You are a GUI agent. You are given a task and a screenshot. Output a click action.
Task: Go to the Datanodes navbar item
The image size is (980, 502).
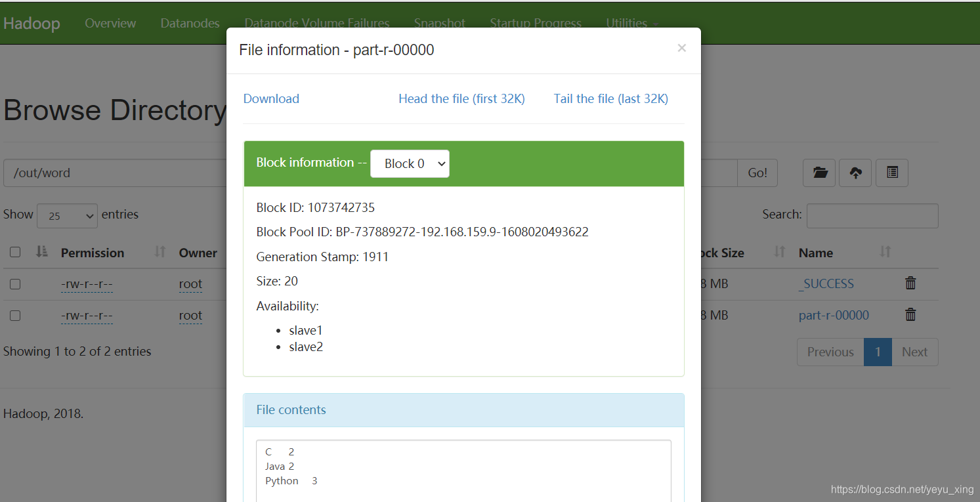click(x=190, y=23)
